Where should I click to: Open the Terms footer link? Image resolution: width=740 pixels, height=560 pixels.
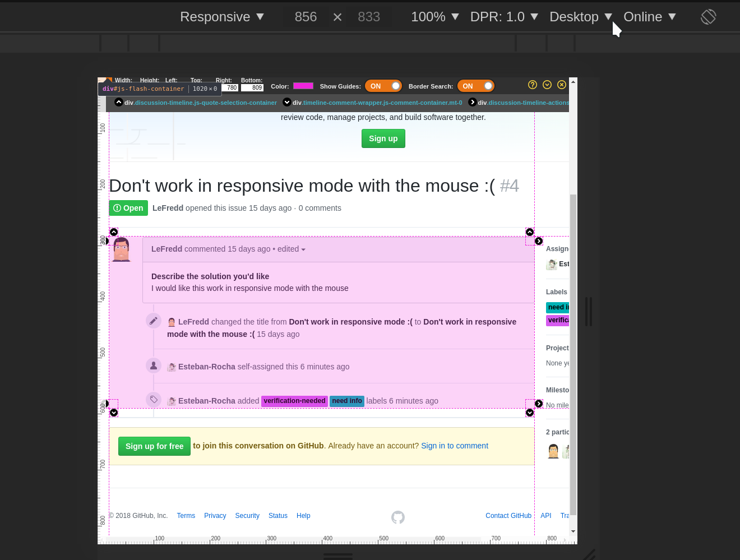[x=186, y=516]
